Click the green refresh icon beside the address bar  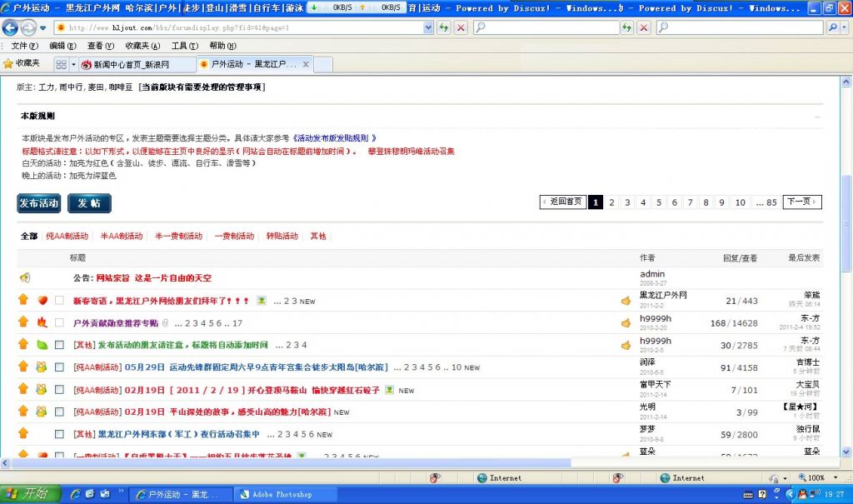pyautogui.click(x=444, y=27)
